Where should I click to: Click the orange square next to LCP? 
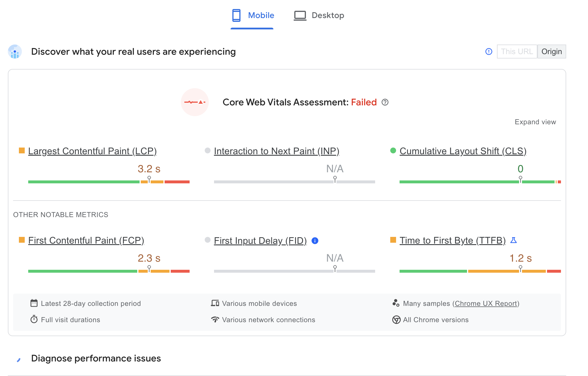pos(22,150)
